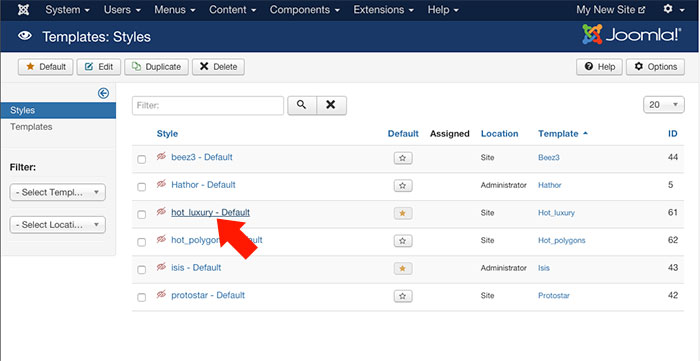Click the default star for hot_polygons row
The image size is (700, 361).
click(x=403, y=241)
